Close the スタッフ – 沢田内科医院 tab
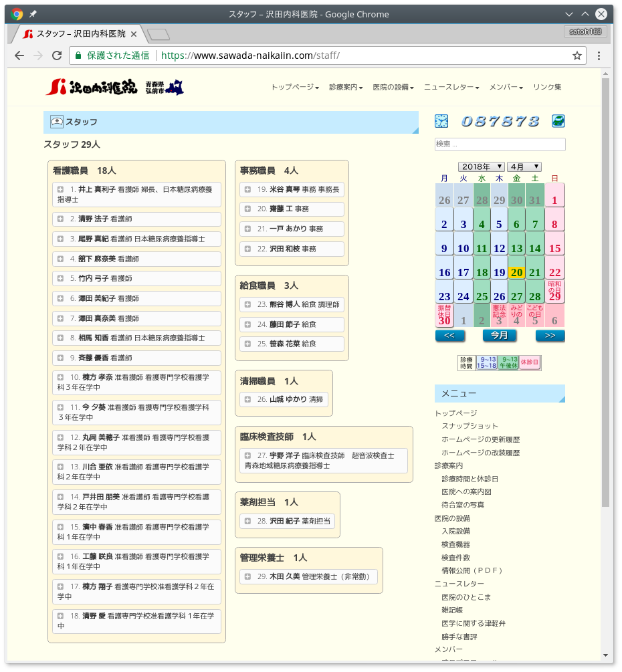Screen dimensions: 622x672 click(134, 34)
